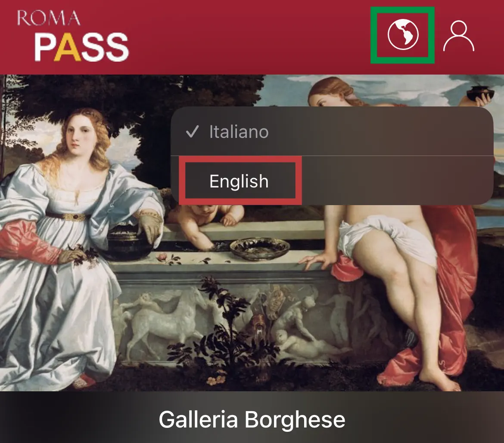Image resolution: width=504 pixels, height=443 pixels.
Task: Click the pink rose on the stone ledge
Action: click(x=163, y=257)
